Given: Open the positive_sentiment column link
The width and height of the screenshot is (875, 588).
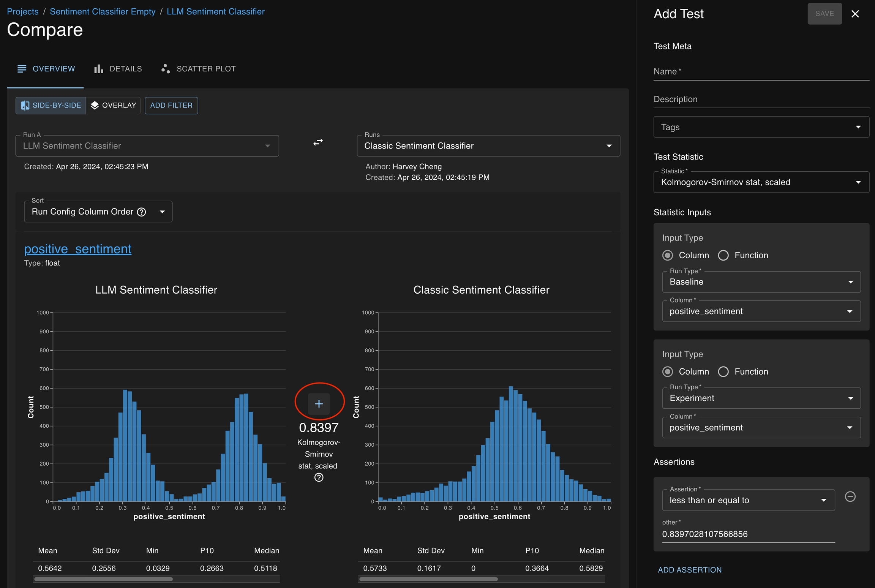Looking at the screenshot, I should coord(78,249).
